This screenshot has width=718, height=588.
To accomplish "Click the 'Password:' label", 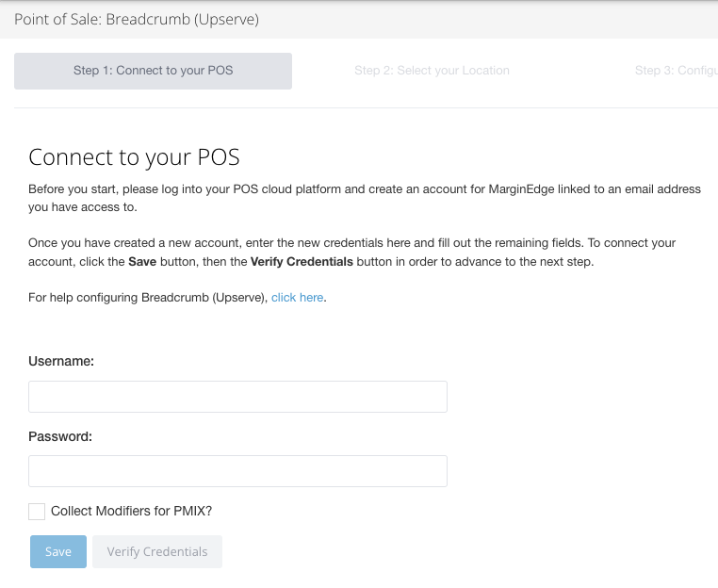I will tap(60, 436).
